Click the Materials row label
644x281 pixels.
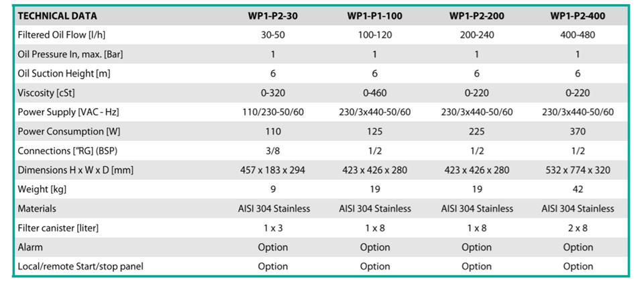pos(37,209)
